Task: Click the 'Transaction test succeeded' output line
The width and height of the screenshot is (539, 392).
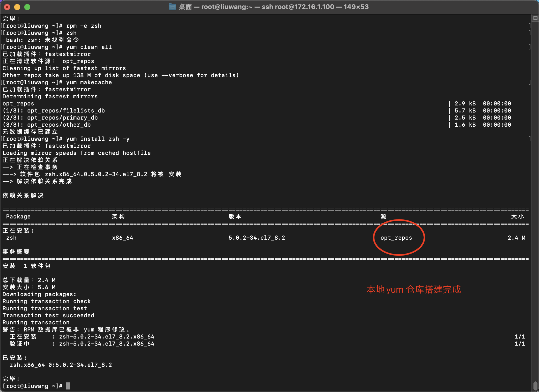Action: pyautogui.click(x=48, y=315)
